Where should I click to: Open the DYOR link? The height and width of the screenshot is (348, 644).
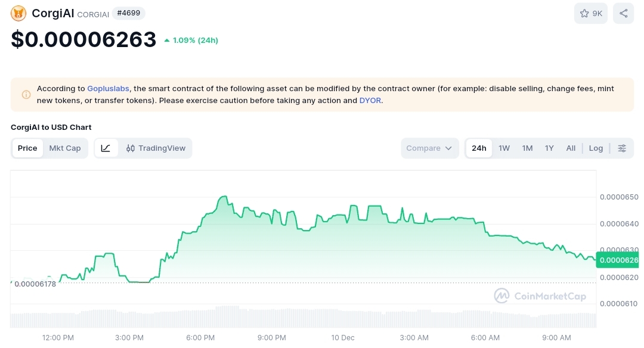coord(370,101)
